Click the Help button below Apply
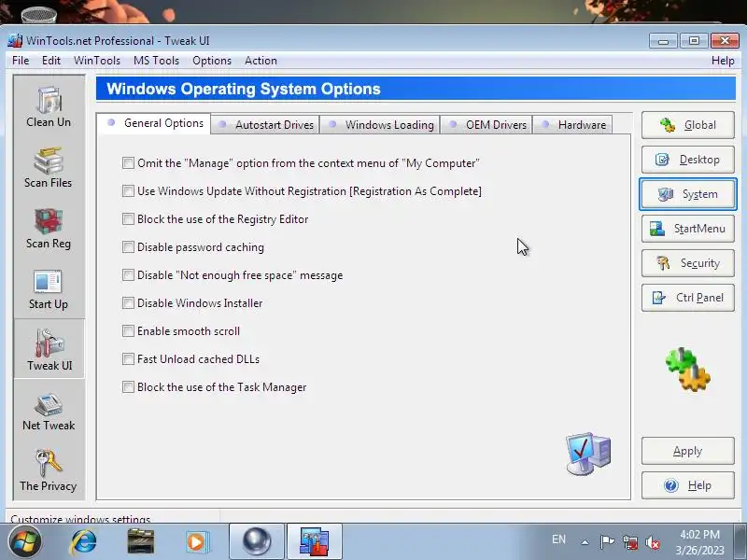The height and width of the screenshot is (560, 747). tap(688, 485)
